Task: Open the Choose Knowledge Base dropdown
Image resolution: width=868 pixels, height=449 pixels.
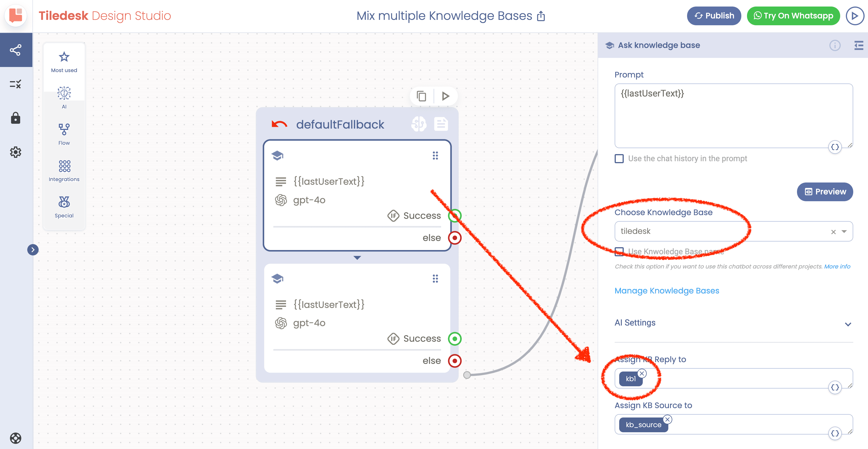Action: [x=844, y=232]
